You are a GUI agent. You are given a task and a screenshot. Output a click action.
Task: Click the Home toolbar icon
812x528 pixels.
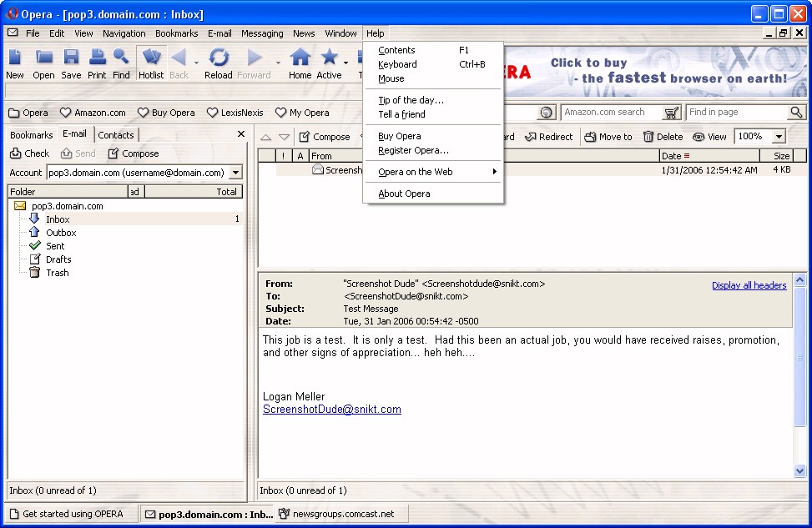tap(300, 63)
